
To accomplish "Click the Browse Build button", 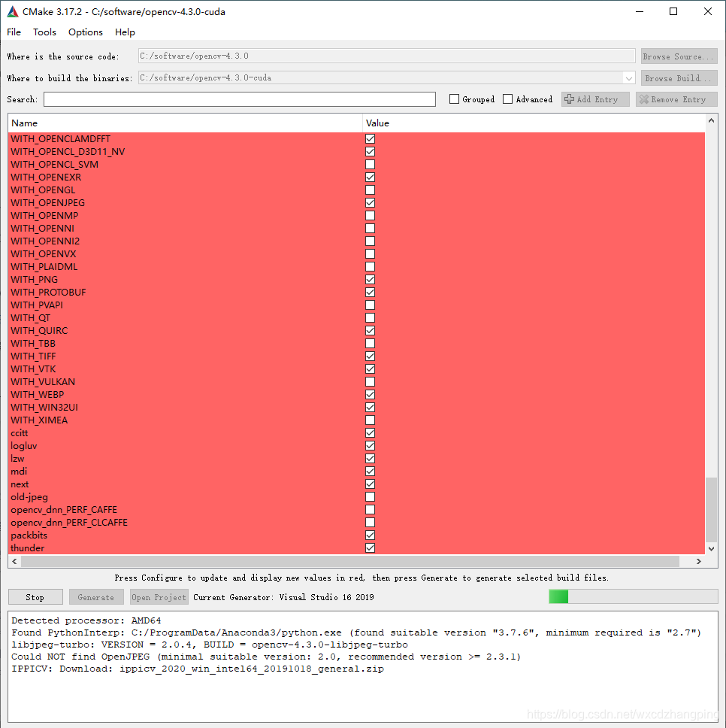I will 679,78.
